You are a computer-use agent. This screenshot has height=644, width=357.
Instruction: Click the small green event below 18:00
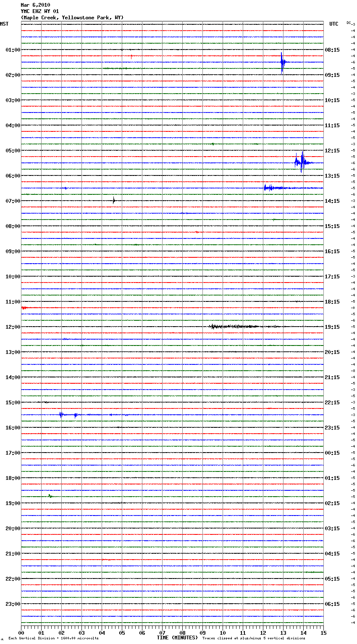click(x=50, y=496)
